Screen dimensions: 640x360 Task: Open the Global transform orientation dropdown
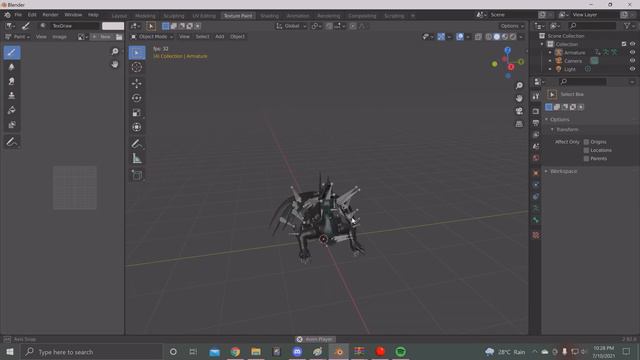click(x=291, y=26)
